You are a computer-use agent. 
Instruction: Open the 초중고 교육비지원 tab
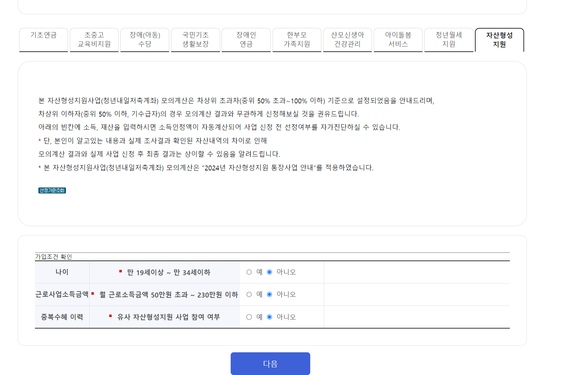click(x=94, y=39)
